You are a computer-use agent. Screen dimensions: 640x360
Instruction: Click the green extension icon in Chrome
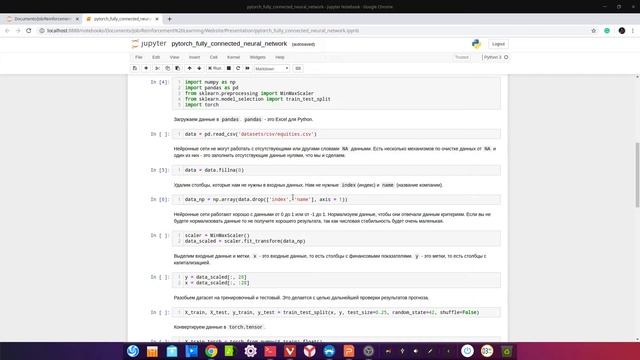[607, 31]
